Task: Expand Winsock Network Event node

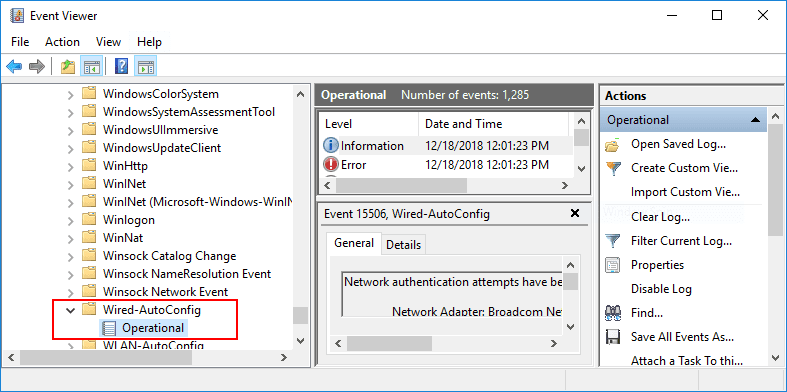Action: coord(71,292)
